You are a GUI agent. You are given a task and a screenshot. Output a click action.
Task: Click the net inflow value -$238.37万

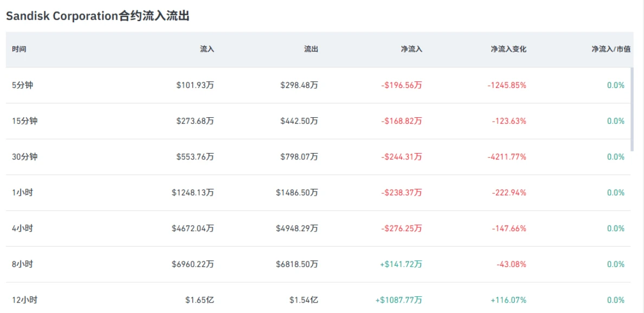(401, 193)
